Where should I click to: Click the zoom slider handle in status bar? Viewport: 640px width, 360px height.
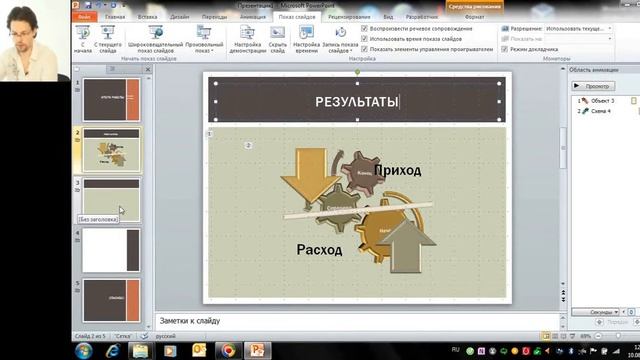tap(619, 336)
